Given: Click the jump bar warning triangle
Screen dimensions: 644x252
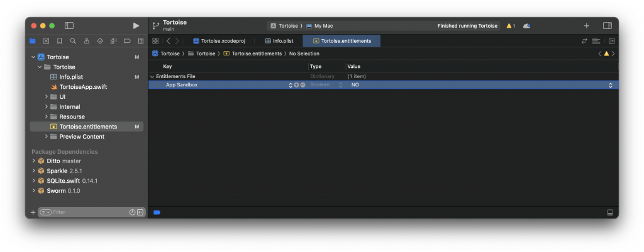Looking at the screenshot, I should pos(606,54).
